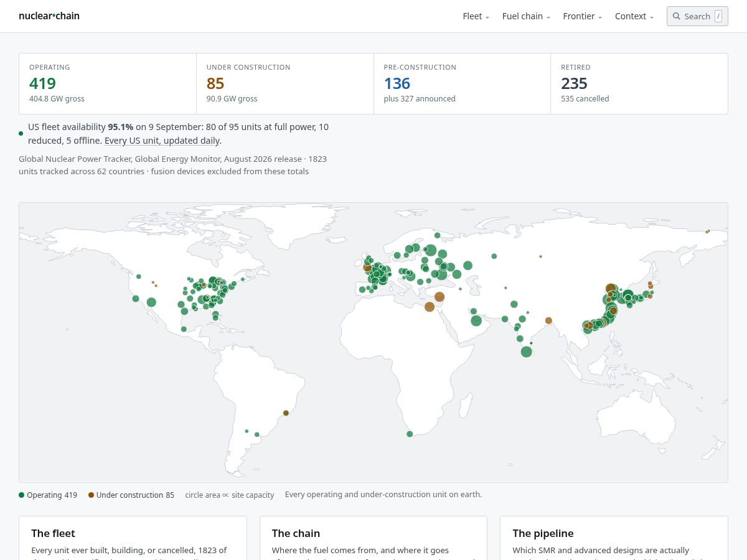The image size is (747, 560).
Task: Follow "Every US unit, updated daily" link
Action: coord(162,141)
